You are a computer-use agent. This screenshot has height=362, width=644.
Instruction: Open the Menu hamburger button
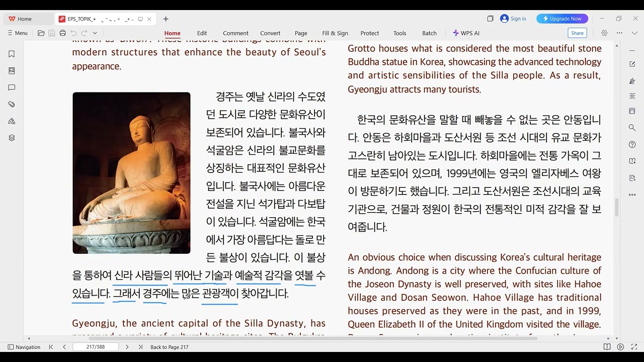click(18, 33)
